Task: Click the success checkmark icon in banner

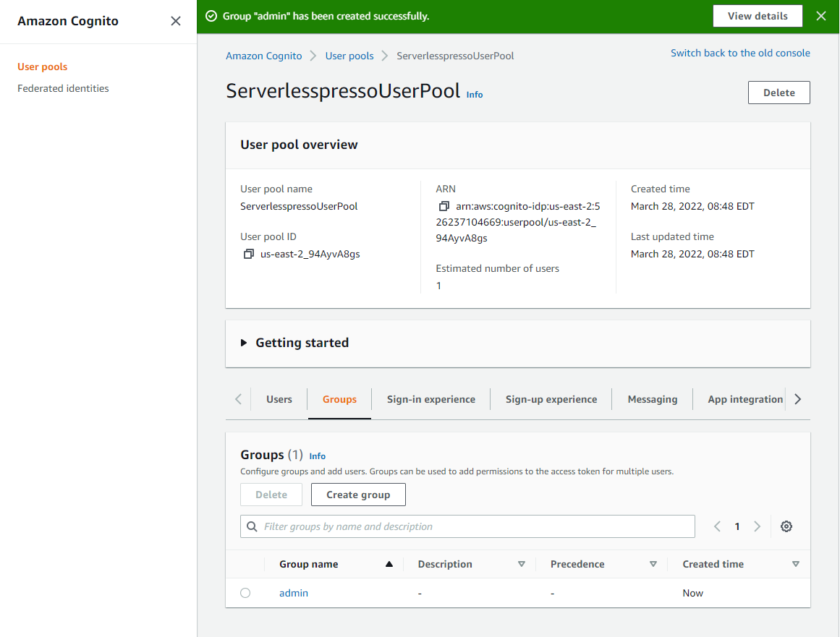Action: [x=211, y=16]
